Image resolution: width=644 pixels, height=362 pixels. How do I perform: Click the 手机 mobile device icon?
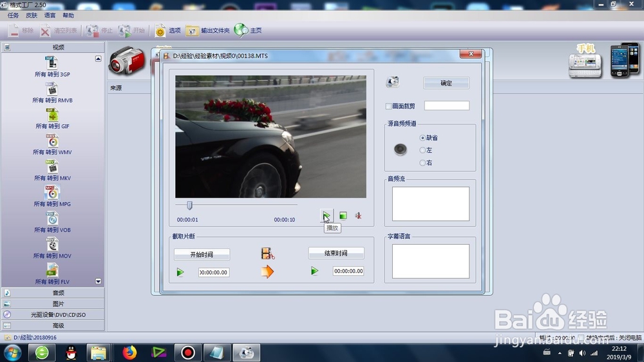pyautogui.click(x=585, y=61)
